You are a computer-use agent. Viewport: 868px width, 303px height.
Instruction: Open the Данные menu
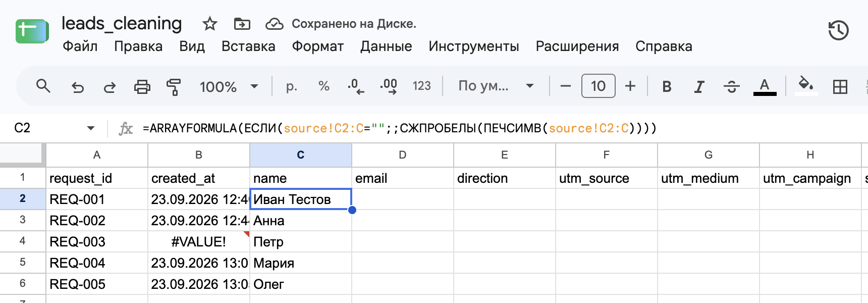click(x=386, y=46)
